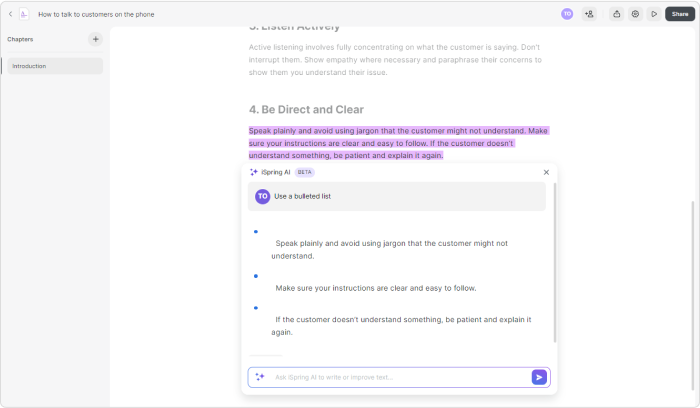Open settings with the gear icon
Image resolution: width=700 pixels, height=408 pixels.
635,14
